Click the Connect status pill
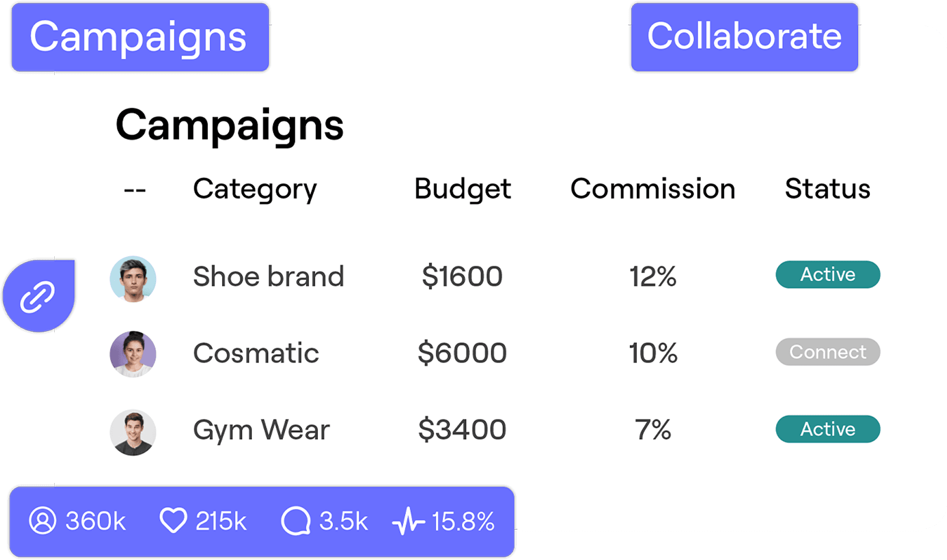This screenshot has height=560, width=947. pyautogui.click(x=828, y=352)
